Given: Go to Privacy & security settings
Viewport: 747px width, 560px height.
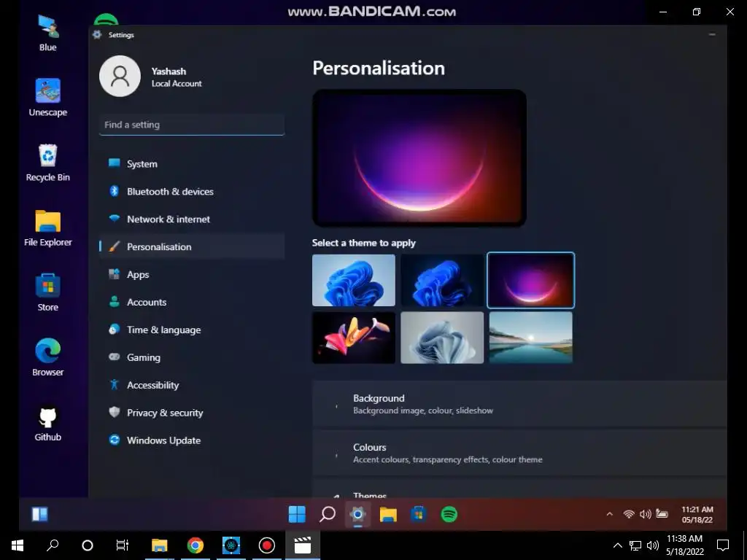Looking at the screenshot, I should click(x=192, y=413).
